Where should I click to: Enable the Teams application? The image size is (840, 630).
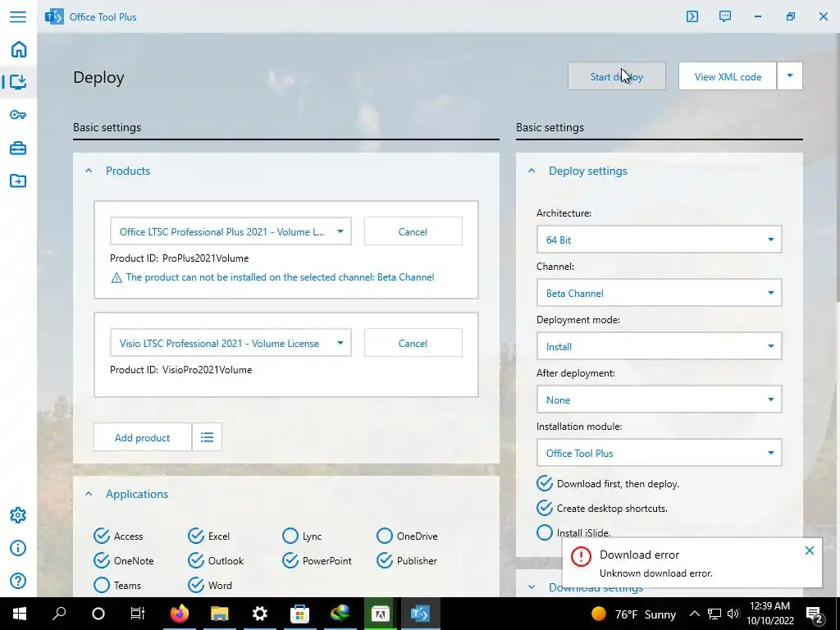102,585
